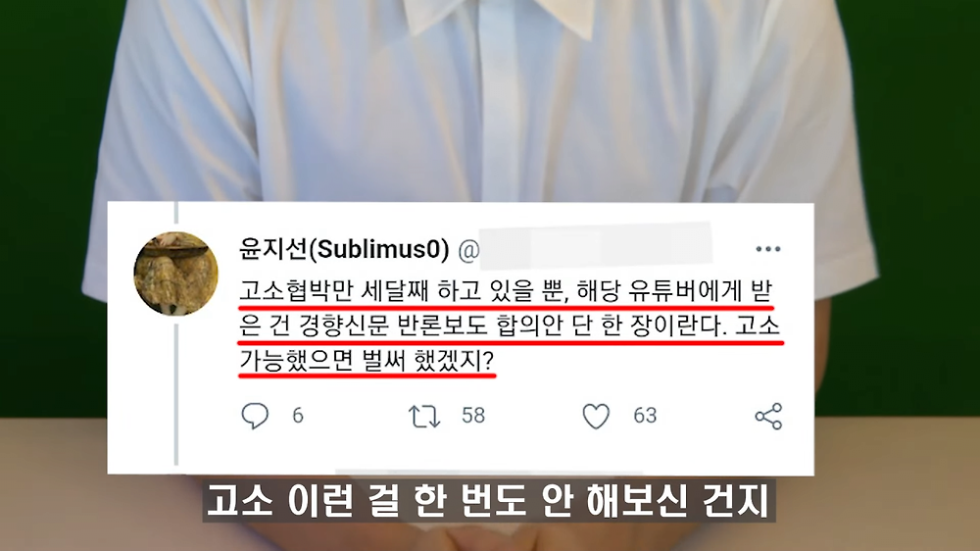Screen dimensions: 980x551
Task: Click the thread line below the avatar
Action: pyautogui.click(x=176, y=394)
